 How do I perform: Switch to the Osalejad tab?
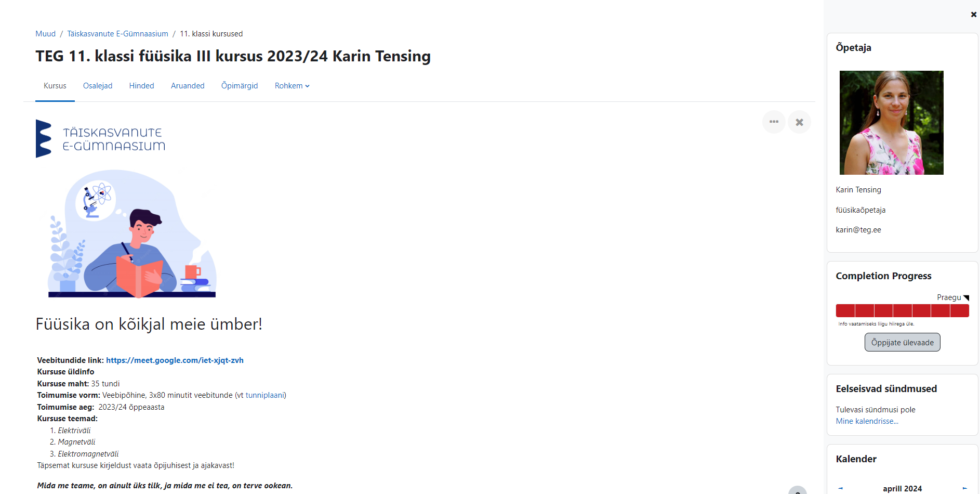click(98, 86)
